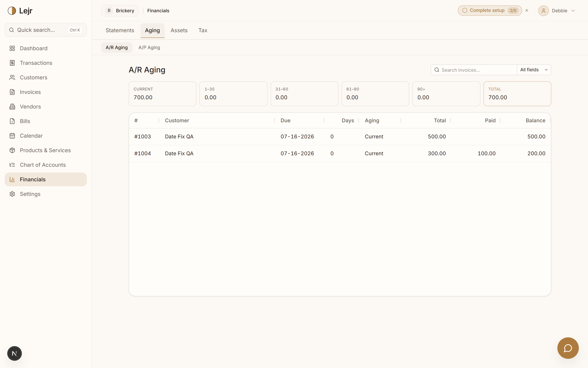Image resolution: width=588 pixels, height=368 pixels.
Task: Click the 1–30 aging bucket card
Action: pos(233,94)
